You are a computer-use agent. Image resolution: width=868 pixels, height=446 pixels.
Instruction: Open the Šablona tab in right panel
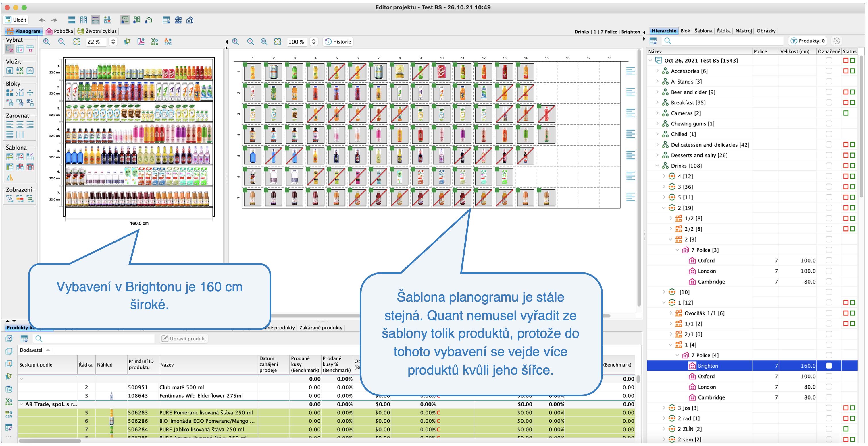[703, 31]
